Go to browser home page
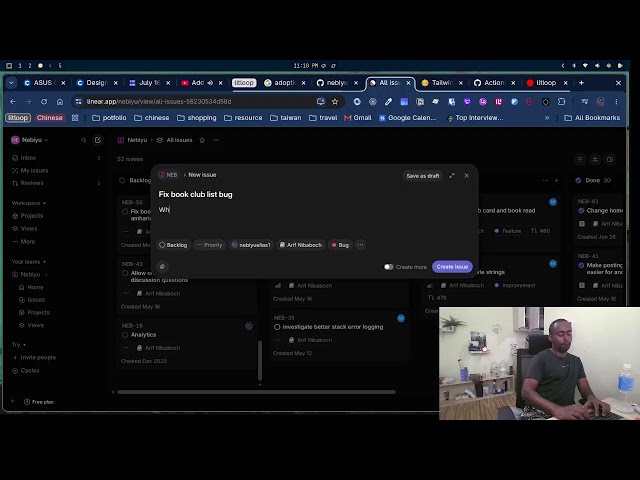This screenshot has height=480, width=640. click(x=60, y=102)
